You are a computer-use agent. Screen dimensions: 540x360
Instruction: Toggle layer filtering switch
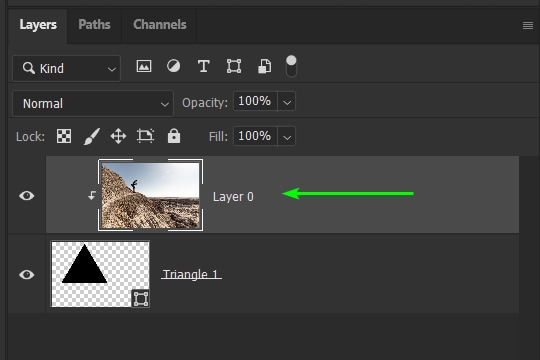click(x=291, y=66)
